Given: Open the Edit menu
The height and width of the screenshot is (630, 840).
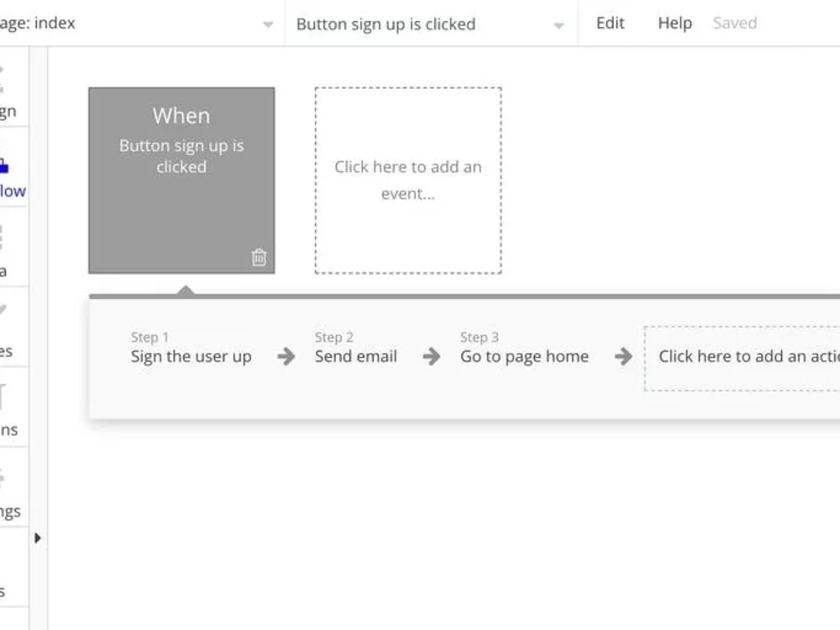Looking at the screenshot, I should (x=610, y=23).
